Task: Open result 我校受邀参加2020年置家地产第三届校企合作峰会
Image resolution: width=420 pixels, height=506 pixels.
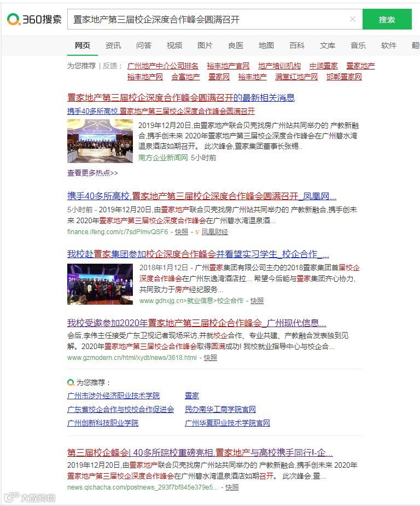Action: [x=197, y=323]
